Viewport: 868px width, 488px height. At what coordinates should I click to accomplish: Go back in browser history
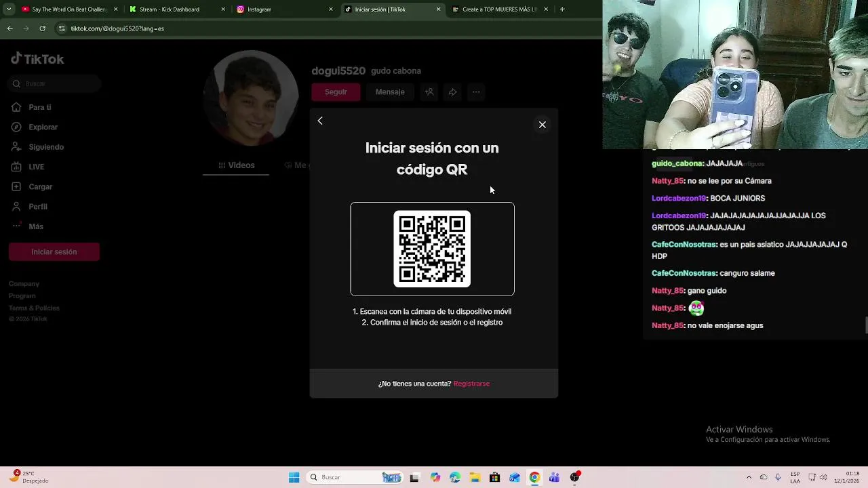9,28
